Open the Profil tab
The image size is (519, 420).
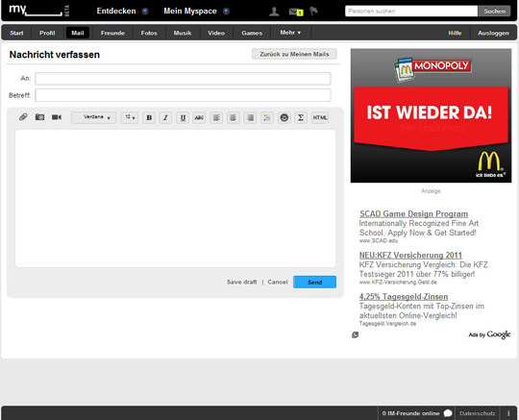tap(47, 33)
